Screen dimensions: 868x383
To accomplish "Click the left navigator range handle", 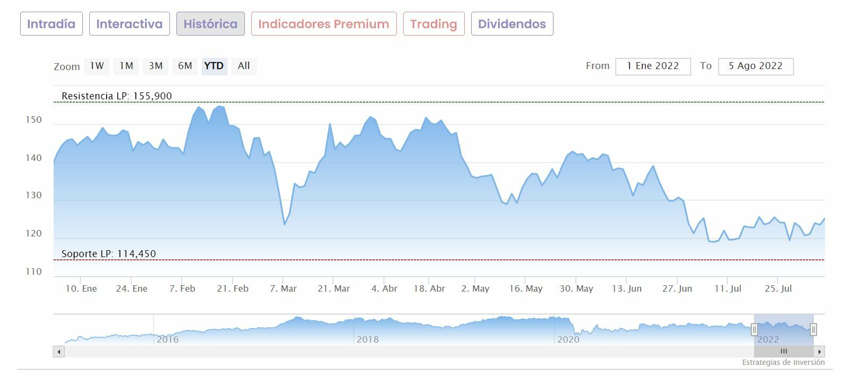I will 754,330.
